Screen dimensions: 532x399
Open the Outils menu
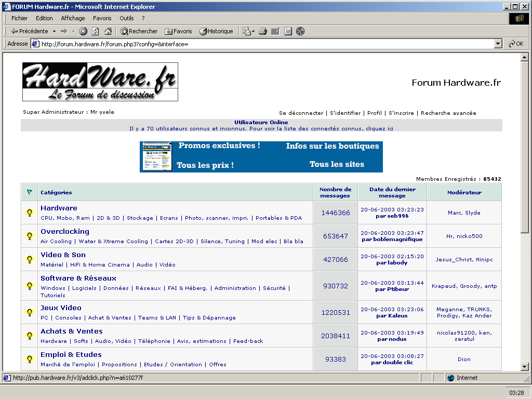coord(127,18)
